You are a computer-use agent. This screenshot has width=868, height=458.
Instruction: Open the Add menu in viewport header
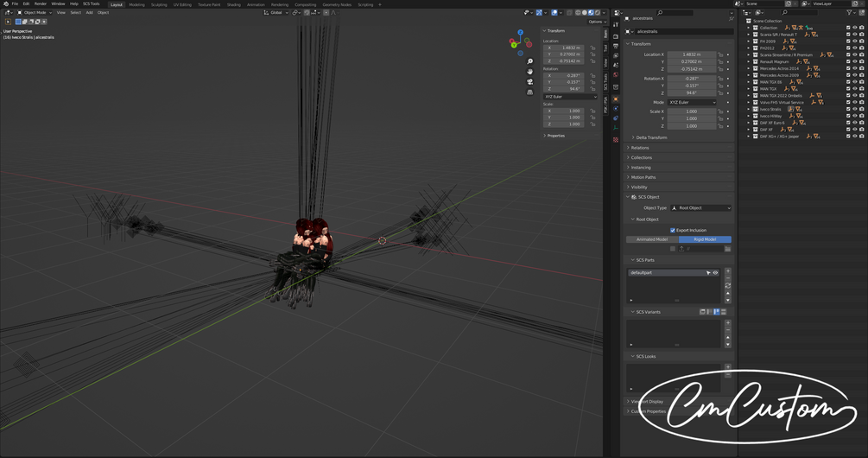point(89,12)
